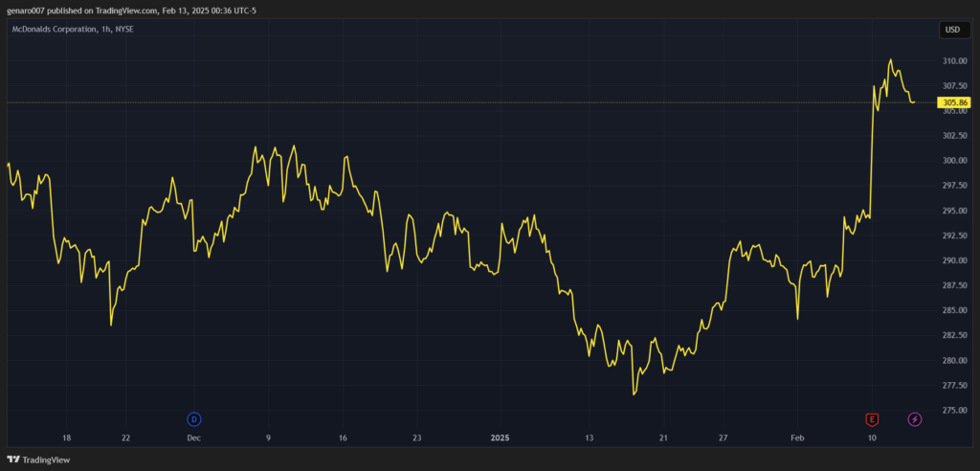Click the 290.00 price axis label

click(x=954, y=260)
